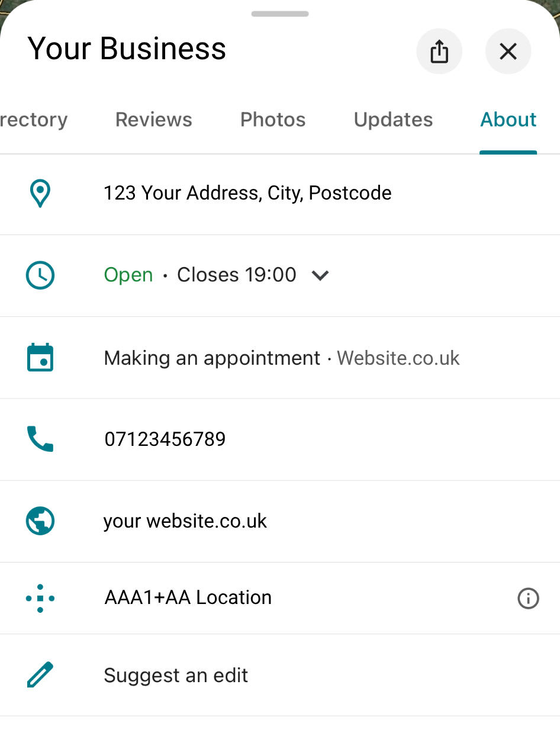Tap the phone call icon

click(x=40, y=439)
